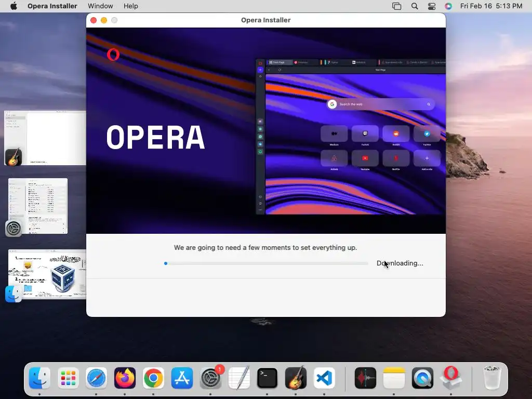Click the setup message about a few moments
Screen dimensions: 532x399
coord(265,248)
